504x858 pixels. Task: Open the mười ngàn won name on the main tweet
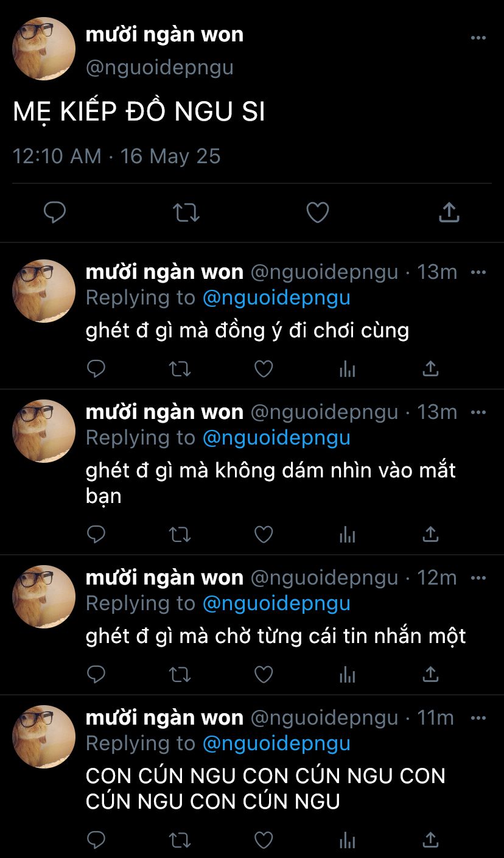tap(164, 35)
